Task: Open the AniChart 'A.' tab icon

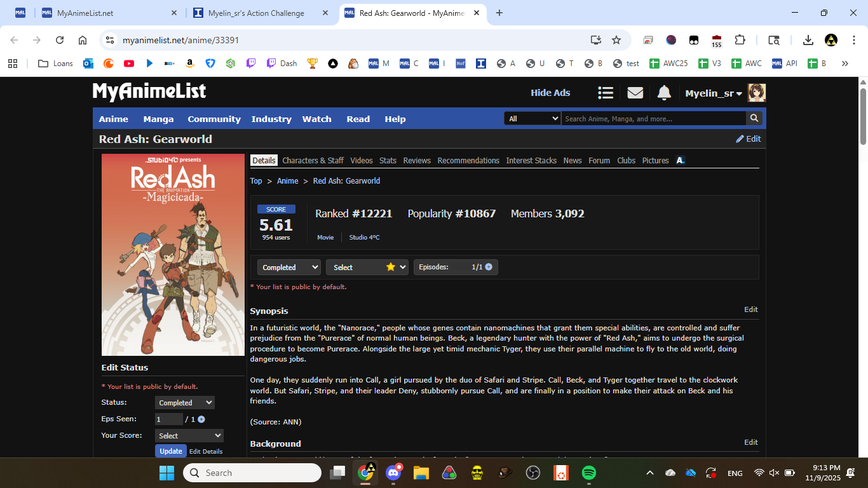Action: pos(680,160)
